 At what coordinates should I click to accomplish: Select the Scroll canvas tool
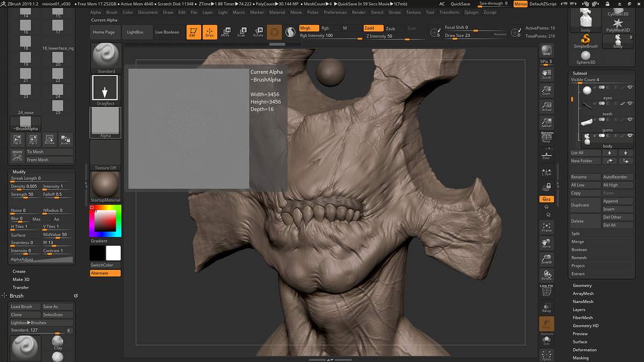coord(546,74)
